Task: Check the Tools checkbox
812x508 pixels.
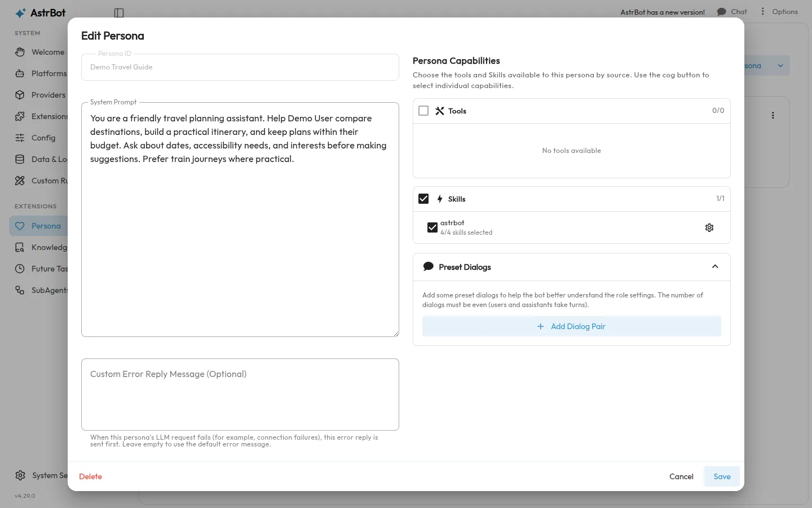Action: click(x=423, y=111)
